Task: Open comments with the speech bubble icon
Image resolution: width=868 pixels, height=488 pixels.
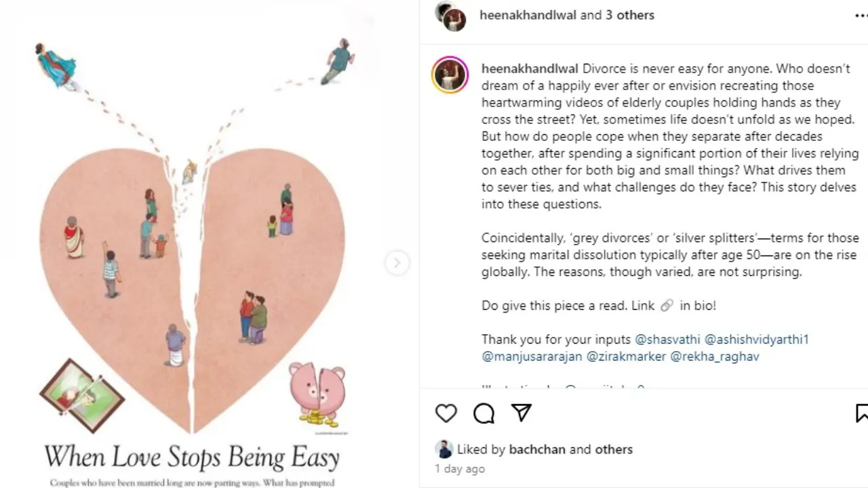Action: click(x=484, y=413)
